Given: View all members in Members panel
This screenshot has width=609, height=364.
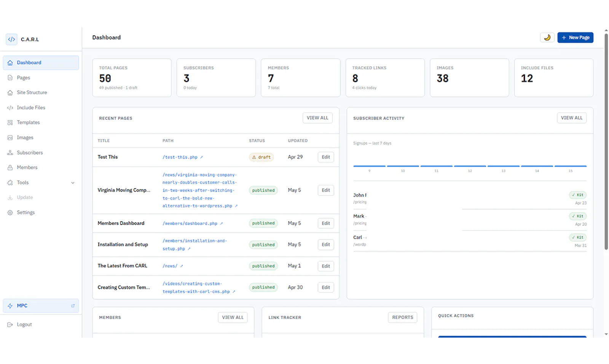Looking at the screenshot, I should pos(233,317).
